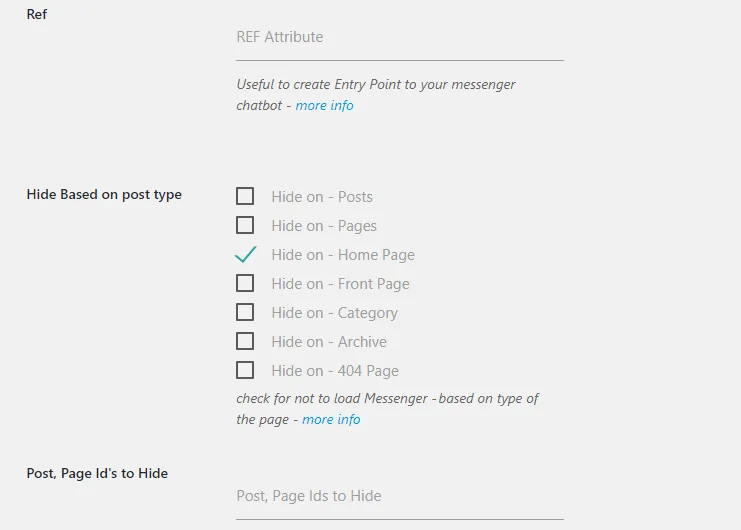Select the Hide on - Archive checkbox

tap(245, 341)
